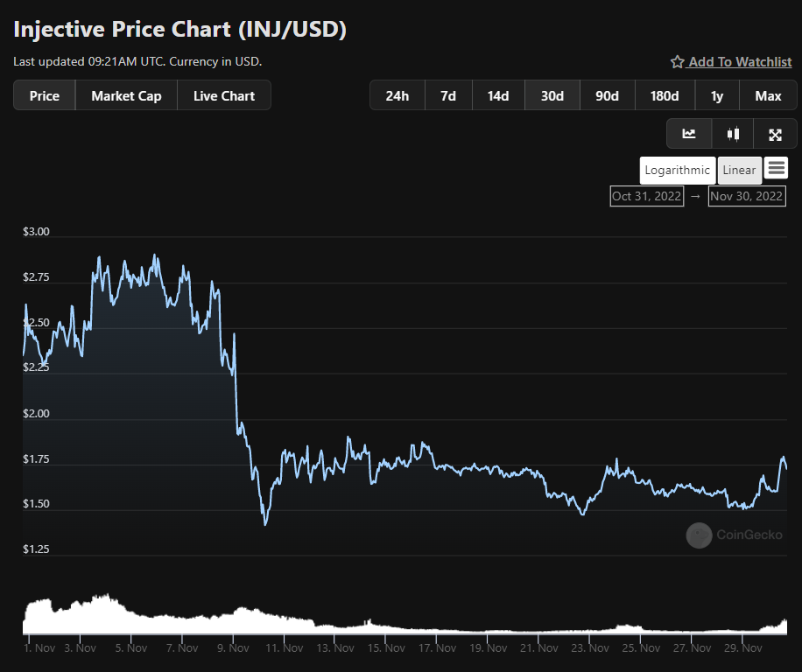Image resolution: width=802 pixels, height=672 pixels.
Task: Click Add To Watchlist link
Action: click(740, 62)
